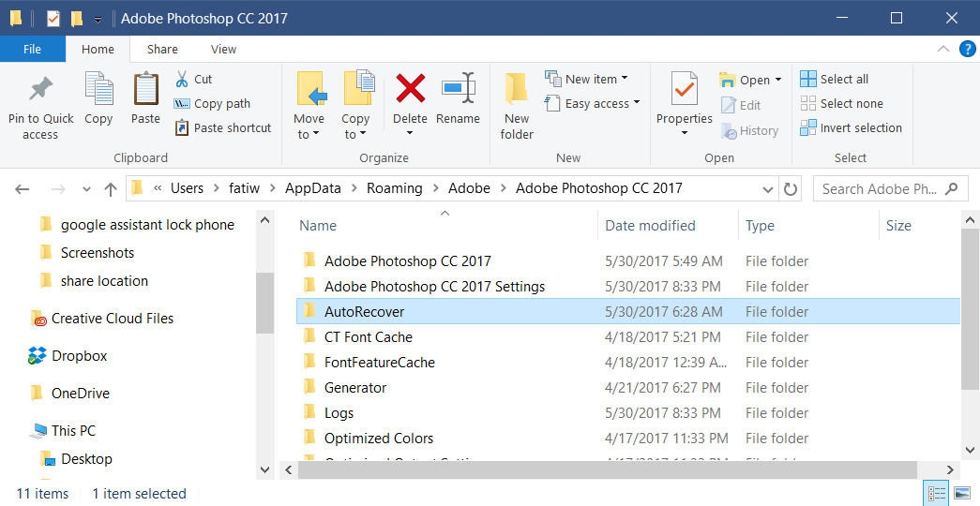Open the Delete dropdown arrow
Viewport: 980px width, 506px height.
410,132
